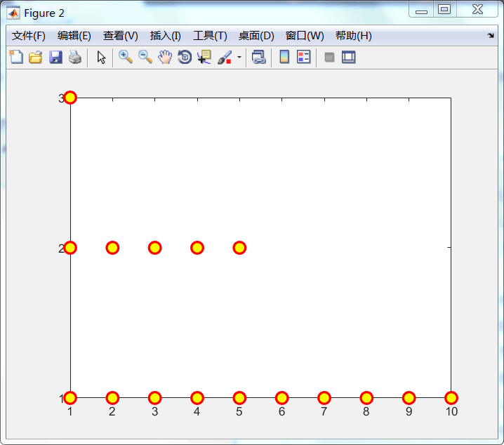Click the Hide Plot Tools icon
This screenshot has height=445, width=504.
pos(329,57)
